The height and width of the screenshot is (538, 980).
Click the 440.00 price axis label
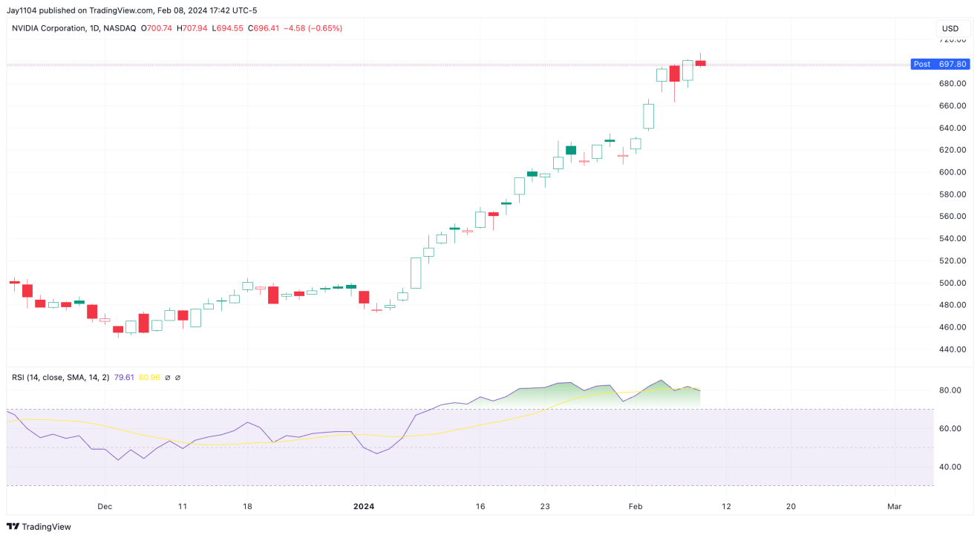tap(953, 350)
